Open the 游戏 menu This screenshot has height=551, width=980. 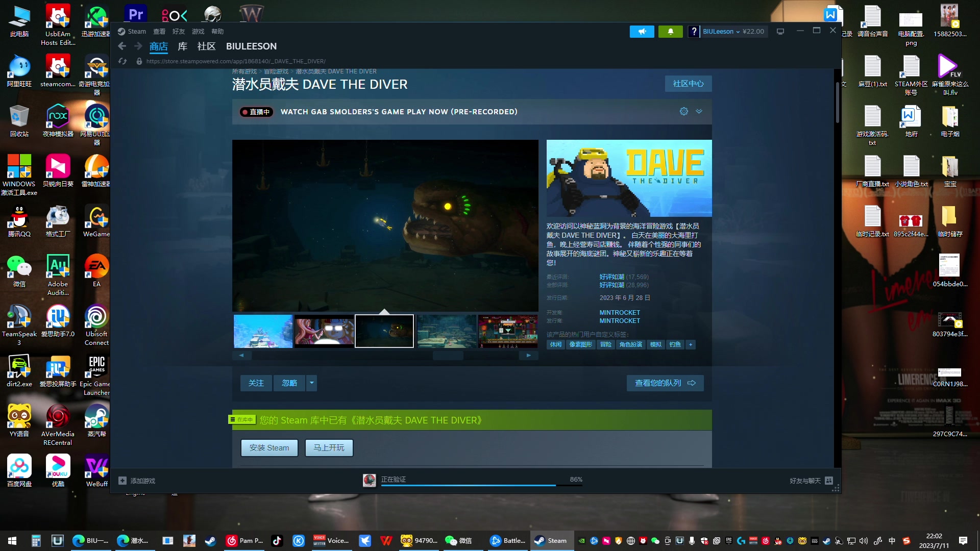tap(198, 32)
